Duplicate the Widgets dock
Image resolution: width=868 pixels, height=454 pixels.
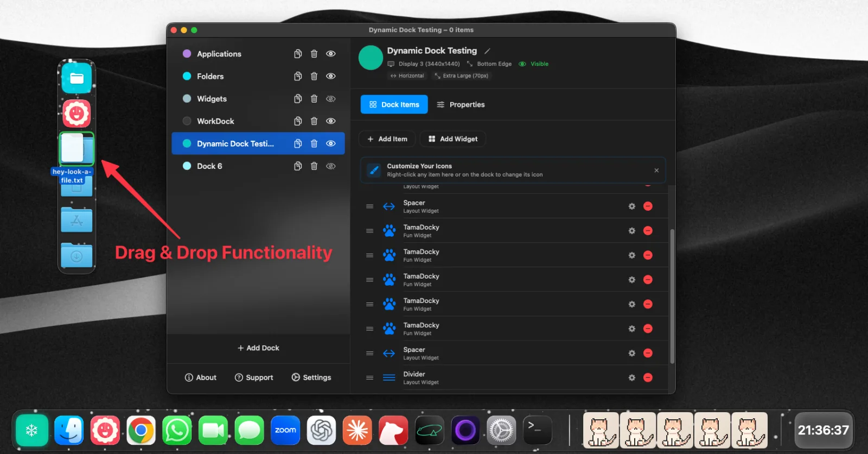pyautogui.click(x=298, y=99)
